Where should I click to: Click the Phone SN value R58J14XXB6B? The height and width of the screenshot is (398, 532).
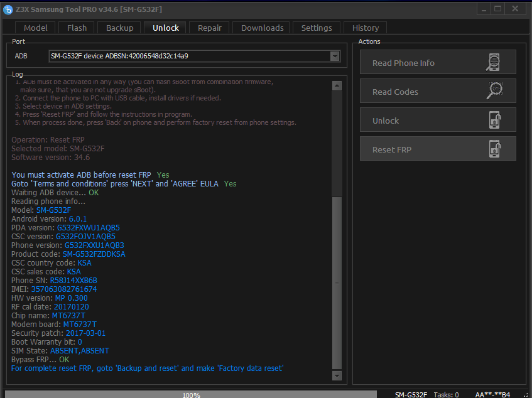click(73, 281)
